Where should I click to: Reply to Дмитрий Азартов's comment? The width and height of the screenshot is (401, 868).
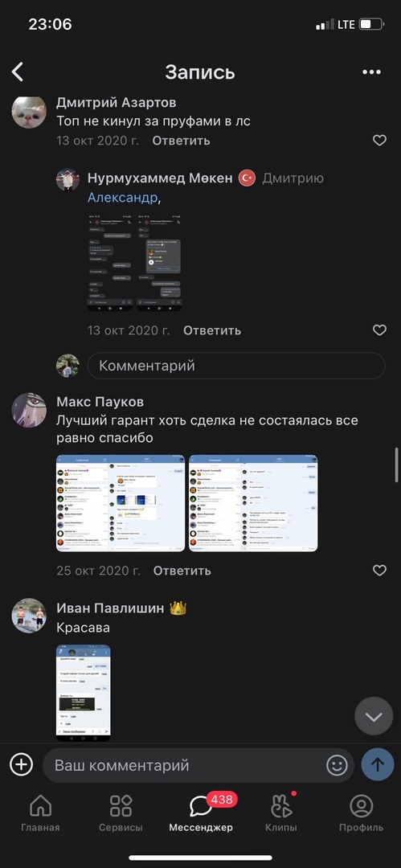181,141
